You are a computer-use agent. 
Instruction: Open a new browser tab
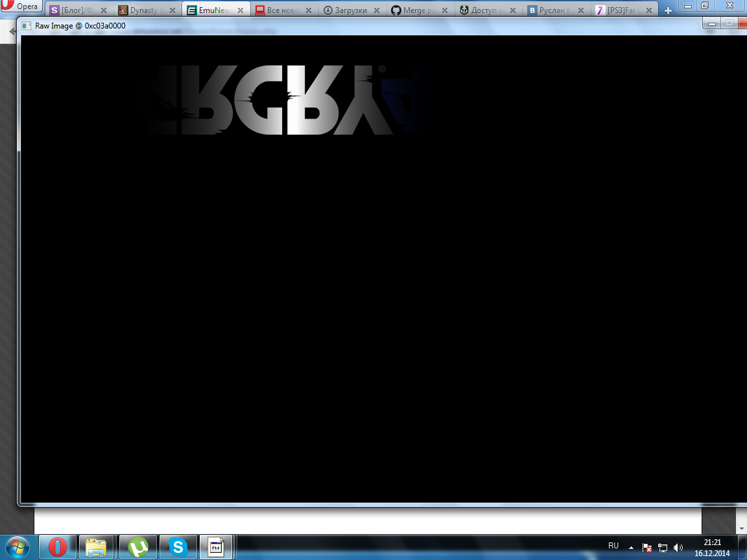pyautogui.click(x=668, y=10)
